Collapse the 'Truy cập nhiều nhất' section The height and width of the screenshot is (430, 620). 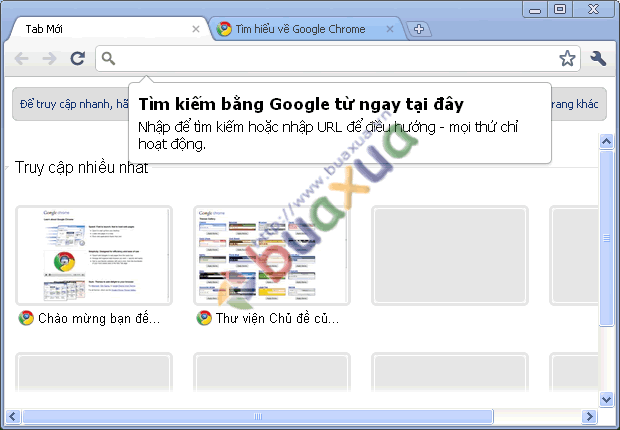[x=7, y=168]
